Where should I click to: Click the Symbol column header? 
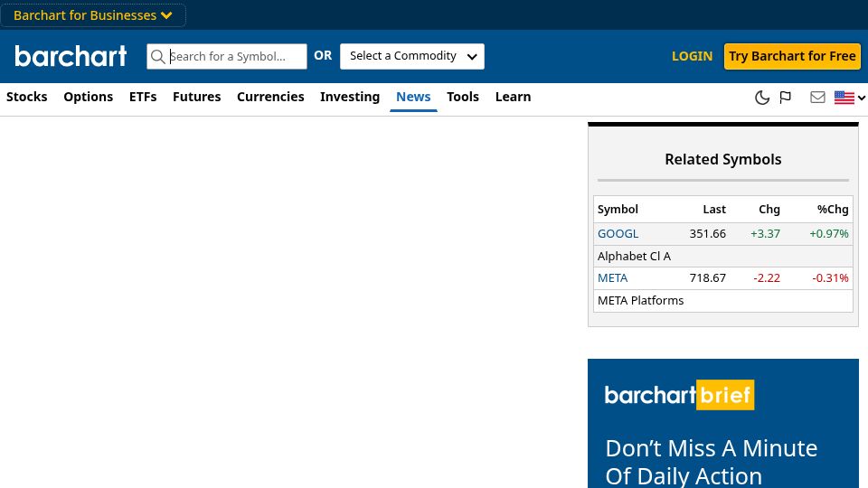618,209
